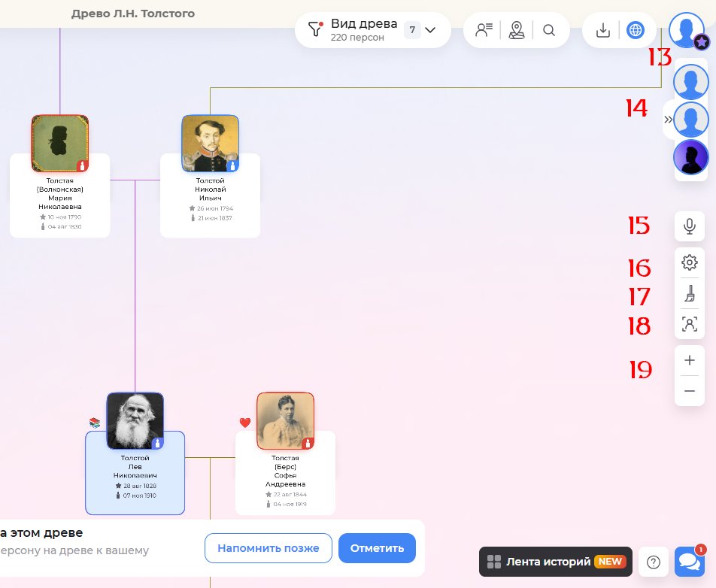
Task: Open the map location icon
Action: (x=516, y=30)
